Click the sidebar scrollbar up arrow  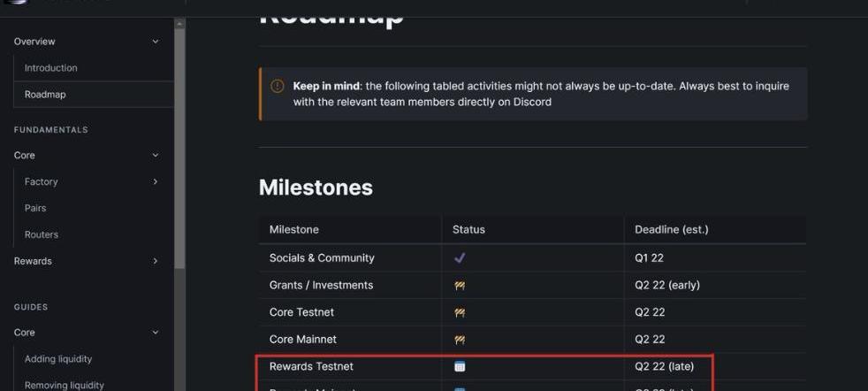point(180,24)
